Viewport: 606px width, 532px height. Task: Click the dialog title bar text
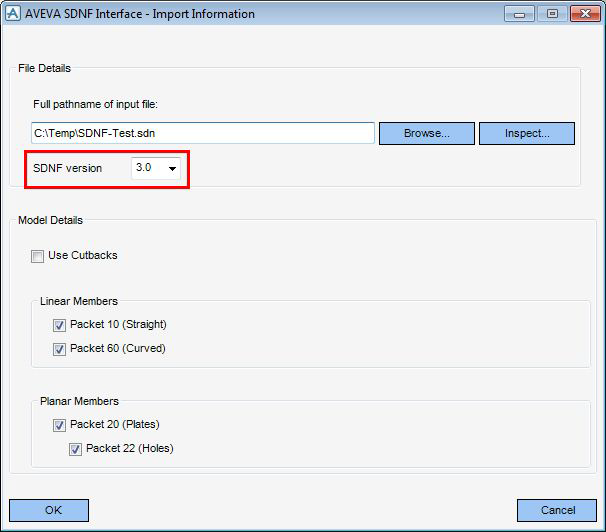[140, 14]
